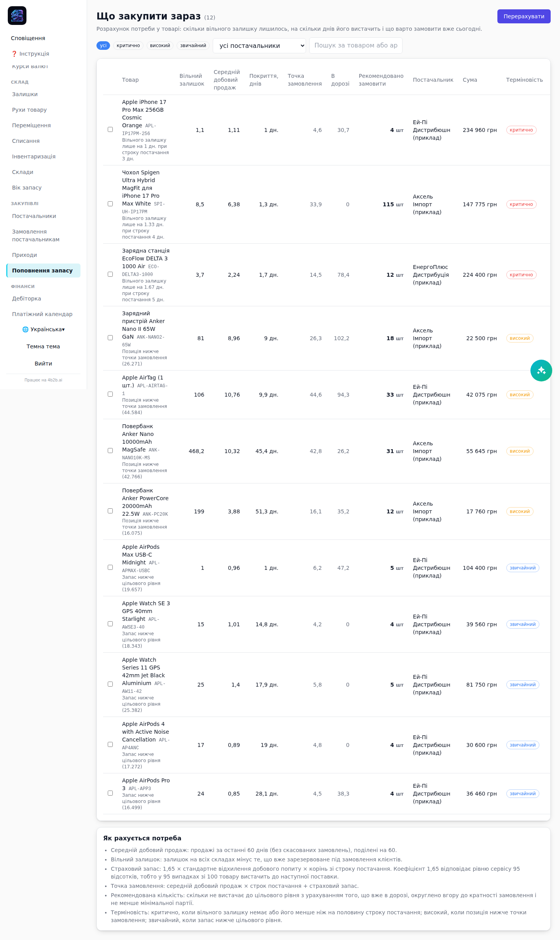Check the Apple Watch SE 3 row checkbox

(x=110, y=624)
